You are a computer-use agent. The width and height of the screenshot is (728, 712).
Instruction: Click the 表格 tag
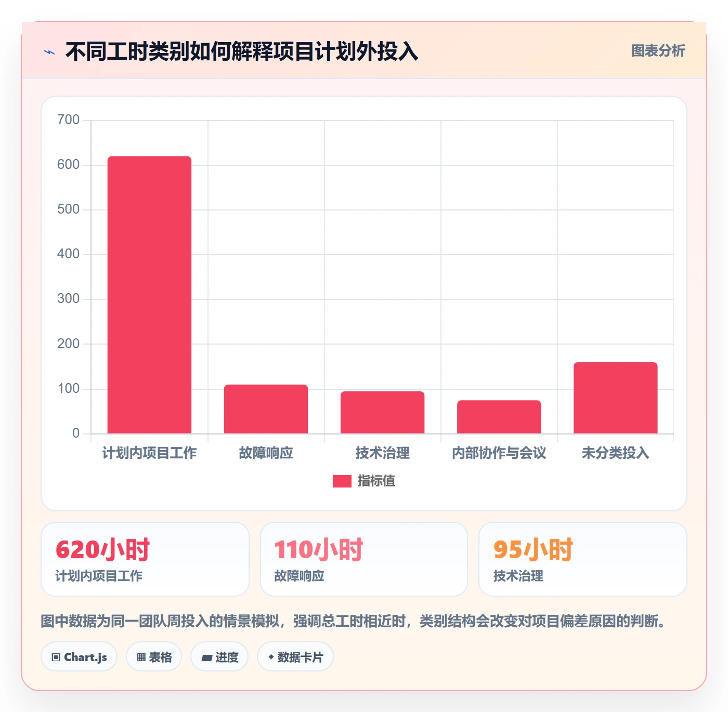(x=154, y=657)
